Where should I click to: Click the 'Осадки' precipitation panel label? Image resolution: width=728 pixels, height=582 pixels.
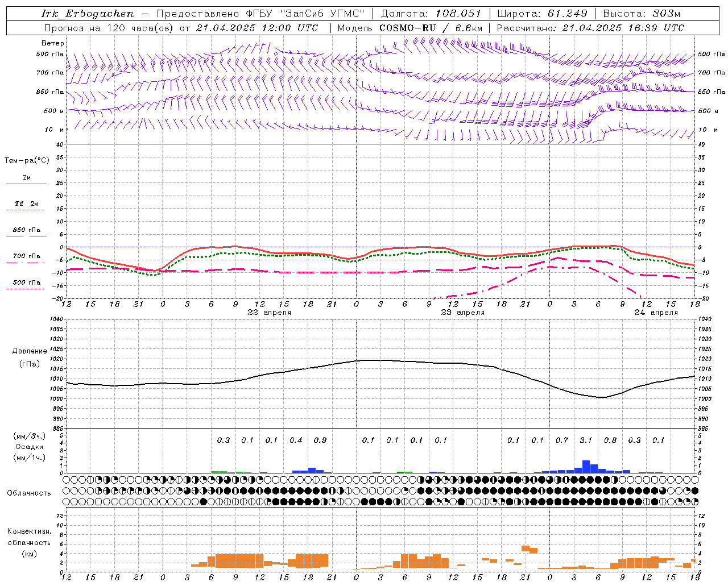(x=30, y=447)
